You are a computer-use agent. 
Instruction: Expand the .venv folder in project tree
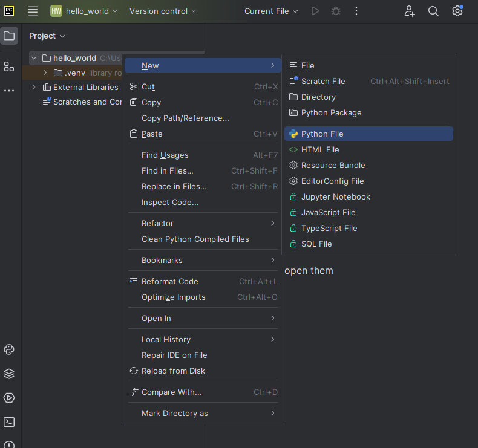[45, 73]
